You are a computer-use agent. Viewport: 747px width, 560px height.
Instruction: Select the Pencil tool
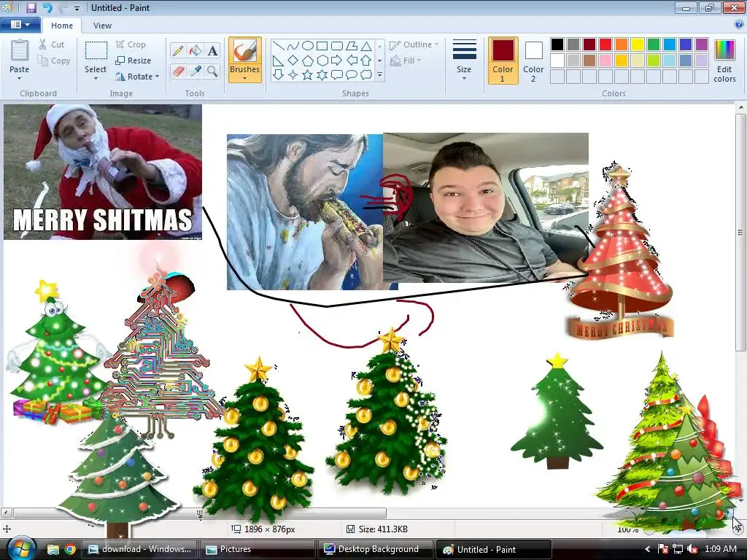pos(178,50)
